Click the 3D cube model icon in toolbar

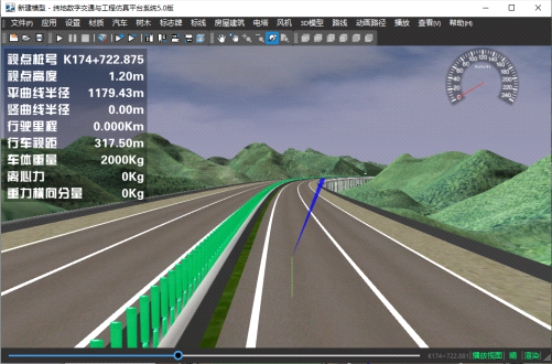(102, 38)
